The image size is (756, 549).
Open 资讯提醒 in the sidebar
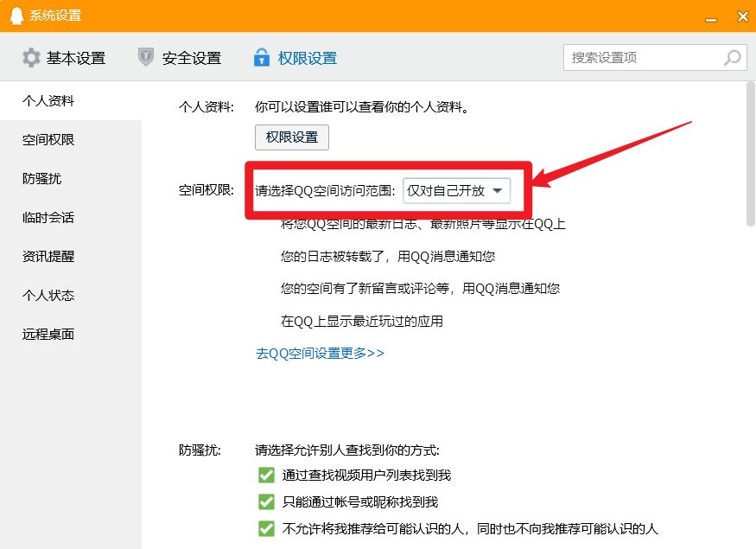[71, 256]
